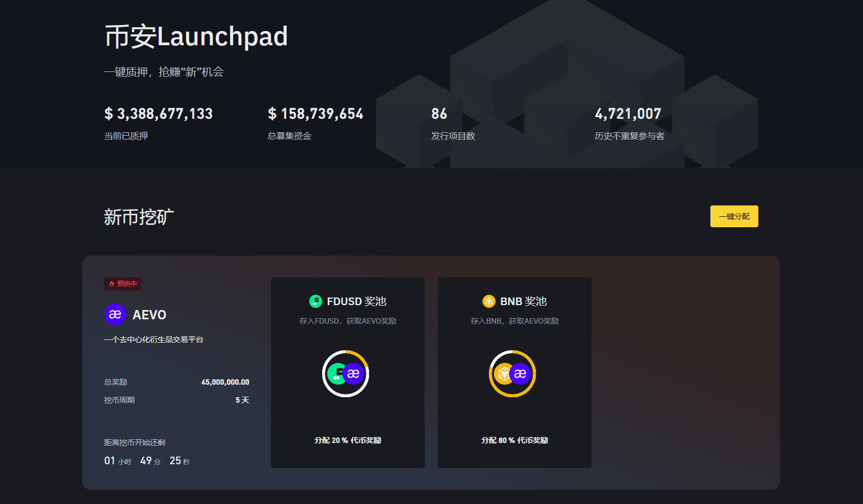Viewport: 863px width, 504px height.
Task: Click 存入FDUSD，获取AEVO奖励 description
Action: point(348,321)
